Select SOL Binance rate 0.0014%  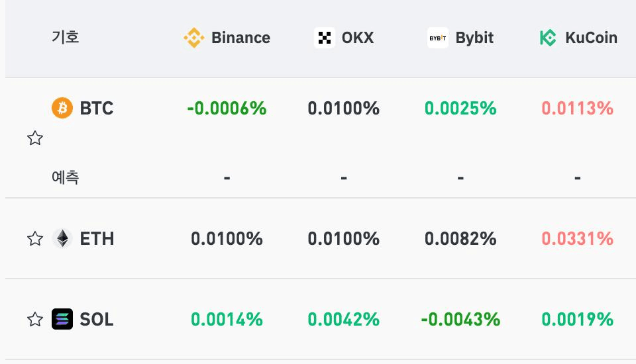pos(227,320)
